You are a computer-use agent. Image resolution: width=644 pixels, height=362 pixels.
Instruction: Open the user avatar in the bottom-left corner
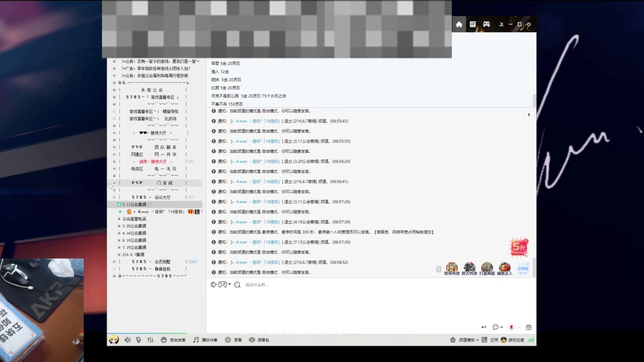click(x=114, y=339)
